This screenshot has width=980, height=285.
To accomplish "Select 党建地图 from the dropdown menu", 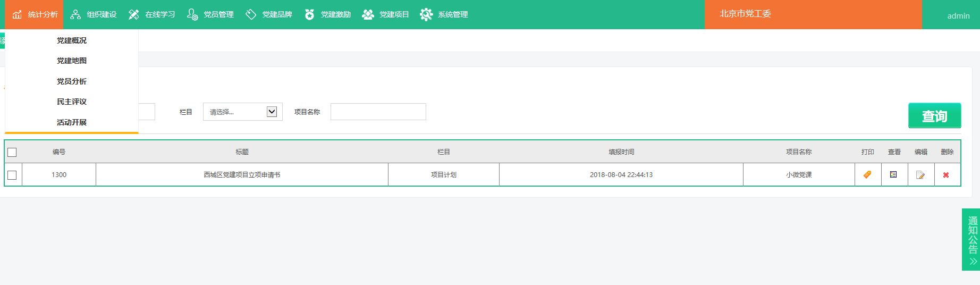I will 72,61.
